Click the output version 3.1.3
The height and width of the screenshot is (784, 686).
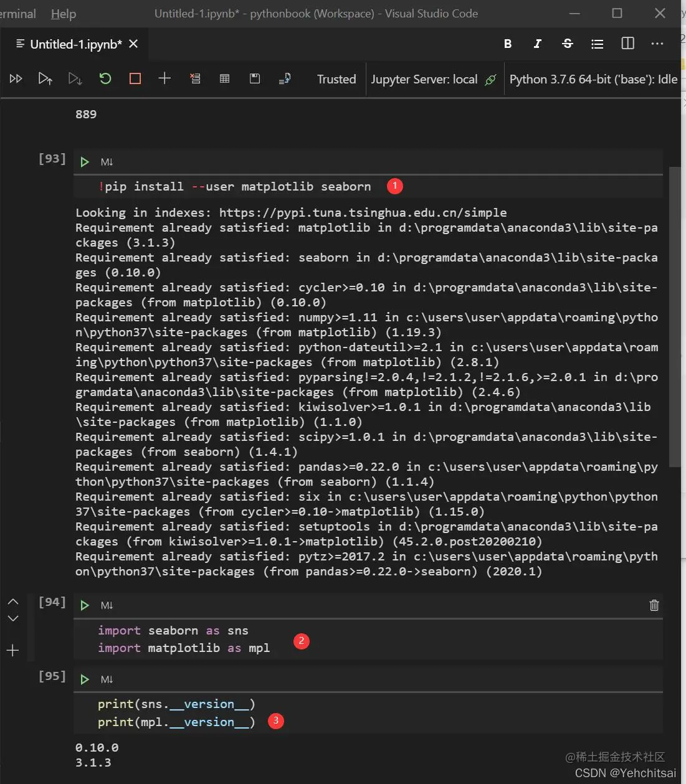point(93,762)
